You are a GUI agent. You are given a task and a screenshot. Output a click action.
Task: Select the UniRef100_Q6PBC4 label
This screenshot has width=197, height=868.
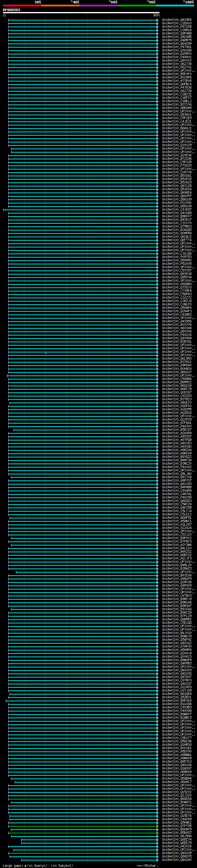tap(177, 84)
